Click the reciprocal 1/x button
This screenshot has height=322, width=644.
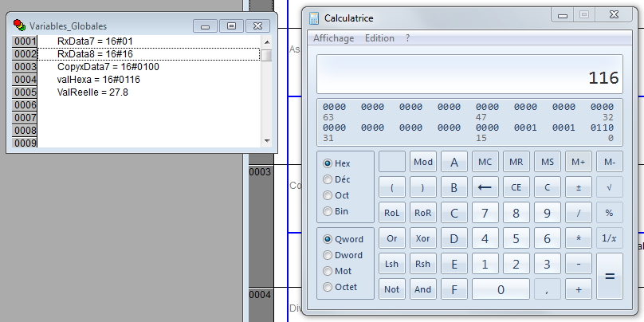[x=609, y=238]
